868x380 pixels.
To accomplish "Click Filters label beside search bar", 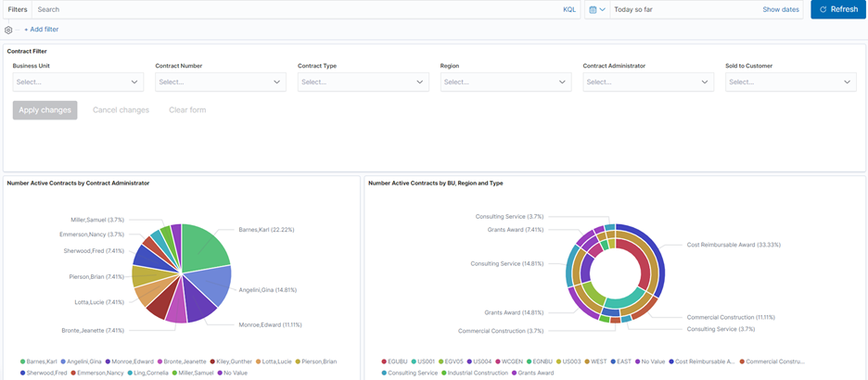I will pyautogui.click(x=18, y=9).
